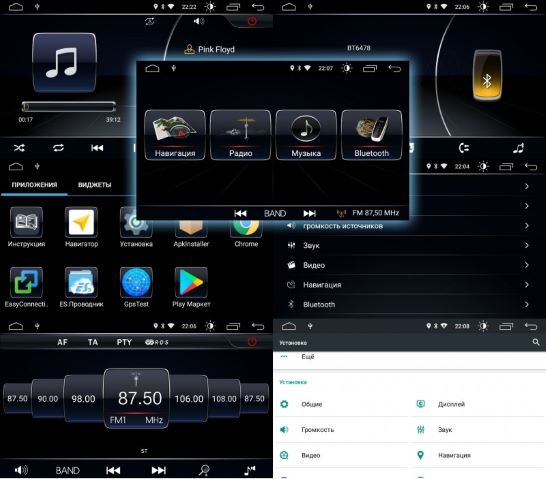Expand громкость источников row chevron
This screenshot has height=479, width=546.
tap(527, 226)
